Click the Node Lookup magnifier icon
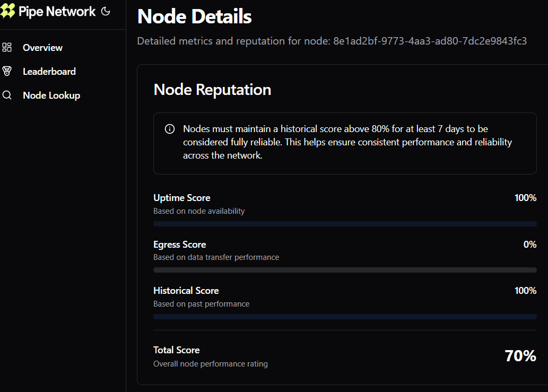 [x=7, y=95]
